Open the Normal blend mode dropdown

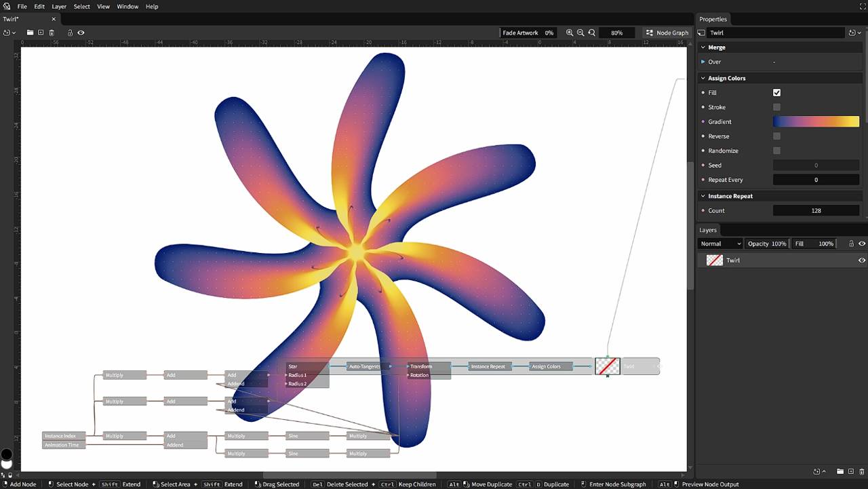point(720,243)
